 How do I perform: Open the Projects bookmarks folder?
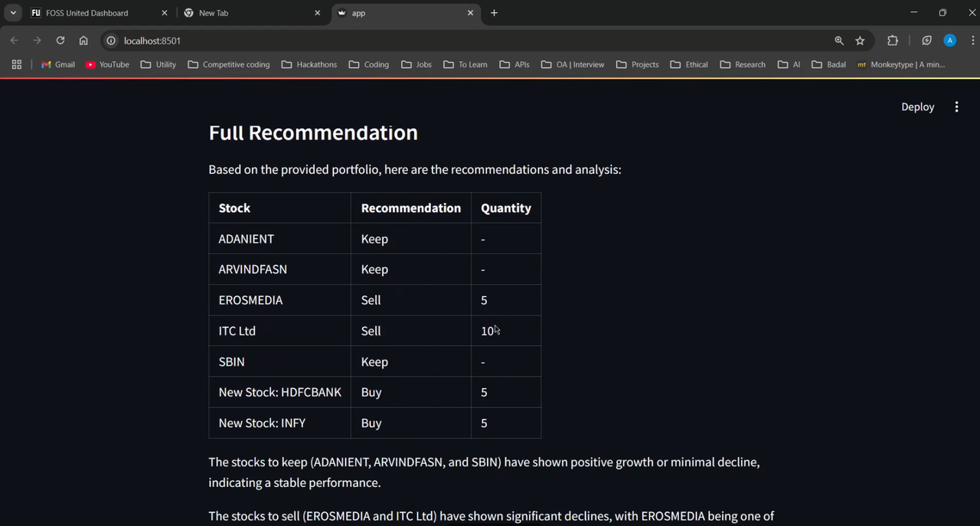(x=637, y=64)
